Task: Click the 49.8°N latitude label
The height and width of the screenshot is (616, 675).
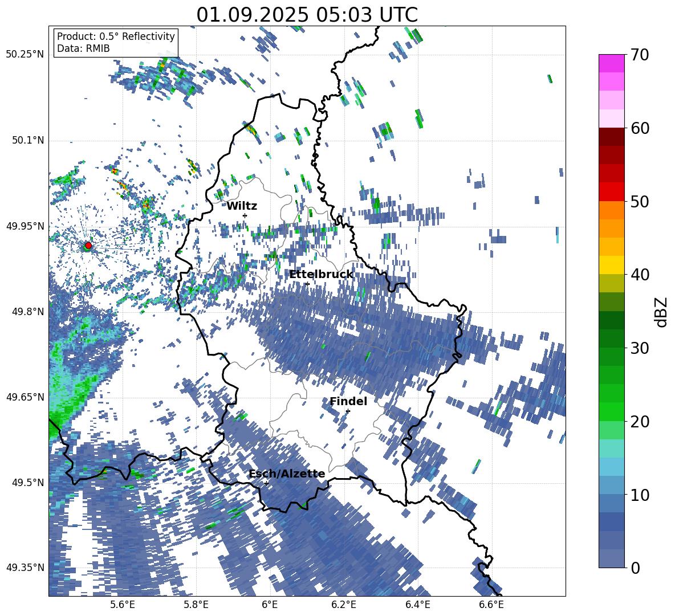Action: tap(29, 312)
